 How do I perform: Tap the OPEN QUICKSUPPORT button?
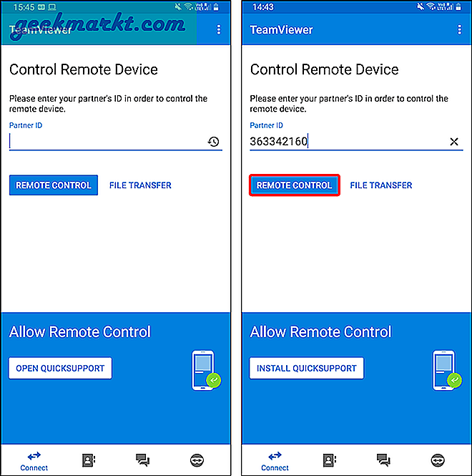60,368
